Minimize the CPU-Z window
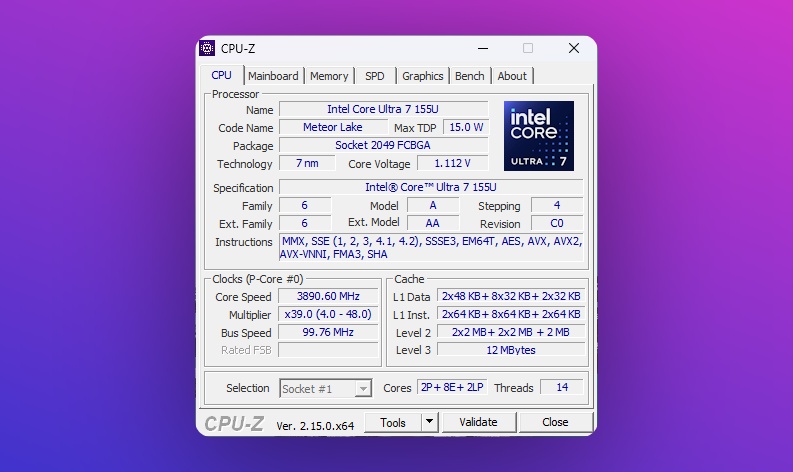 click(x=483, y=49)
